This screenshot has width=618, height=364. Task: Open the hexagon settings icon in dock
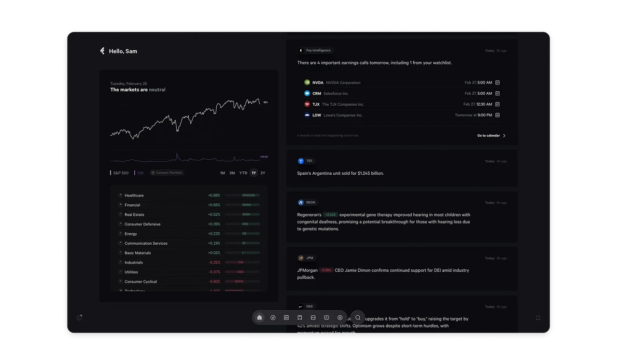[x=340, y=318]
